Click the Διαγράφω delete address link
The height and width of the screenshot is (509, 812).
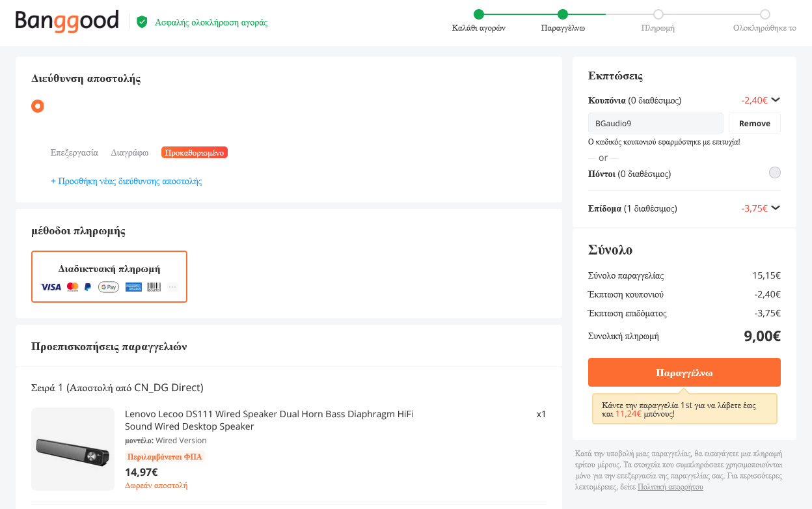tap(129, 153)
